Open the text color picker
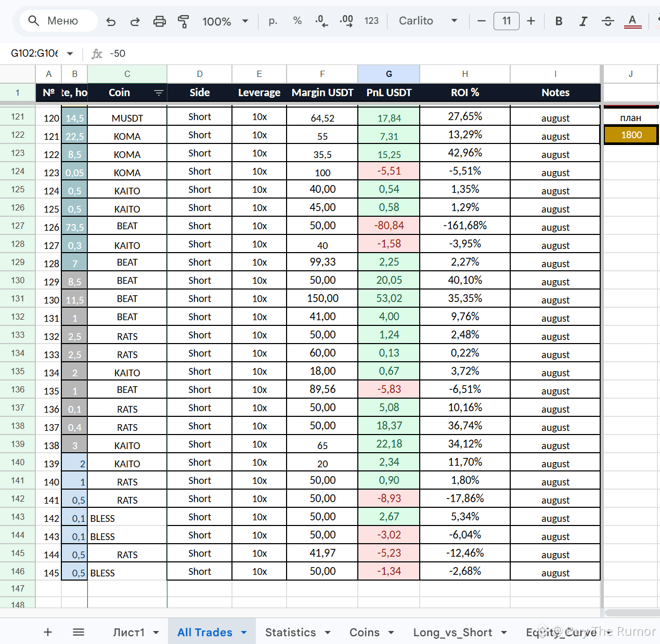660x644 pixels. 632,21
